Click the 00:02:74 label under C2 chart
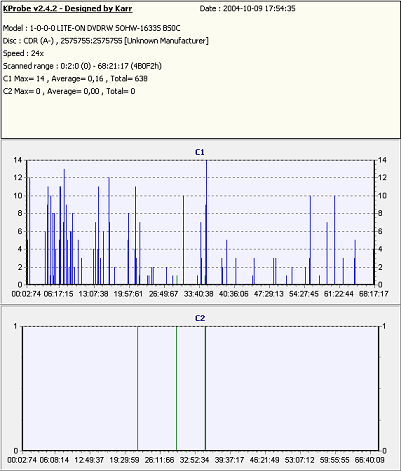 22,460
